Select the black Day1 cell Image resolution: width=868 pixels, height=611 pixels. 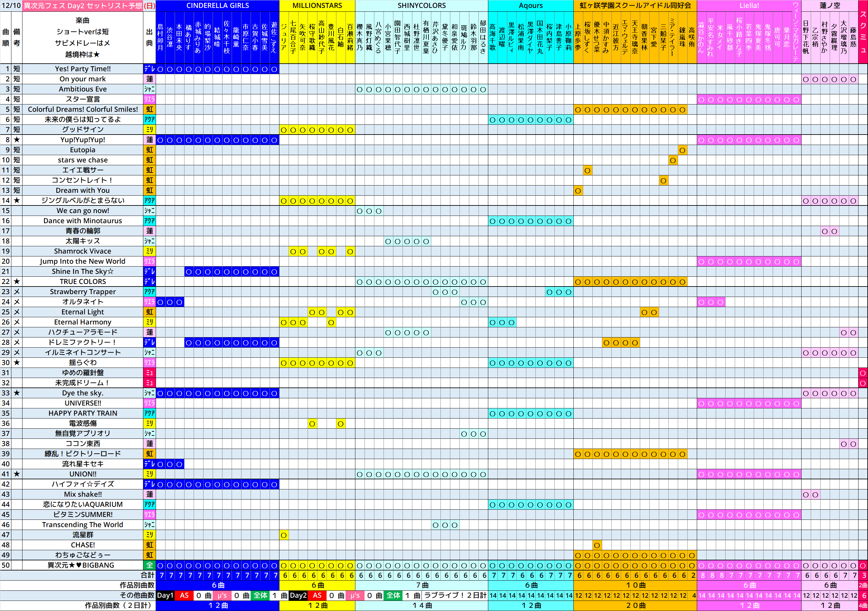[x=165, y=595]
